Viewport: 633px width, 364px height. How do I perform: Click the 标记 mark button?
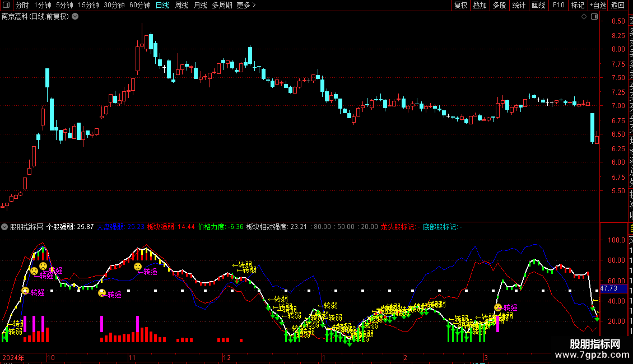pyautogui.click(x=578, y=5)
